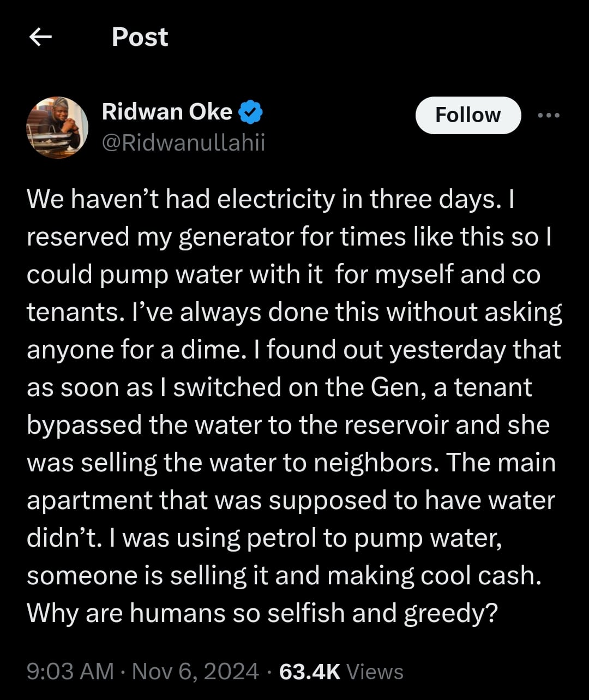Click the blue verified badge
Image resolution: width=589 pixels, height=700 pixels.
[x=251, y=112]
